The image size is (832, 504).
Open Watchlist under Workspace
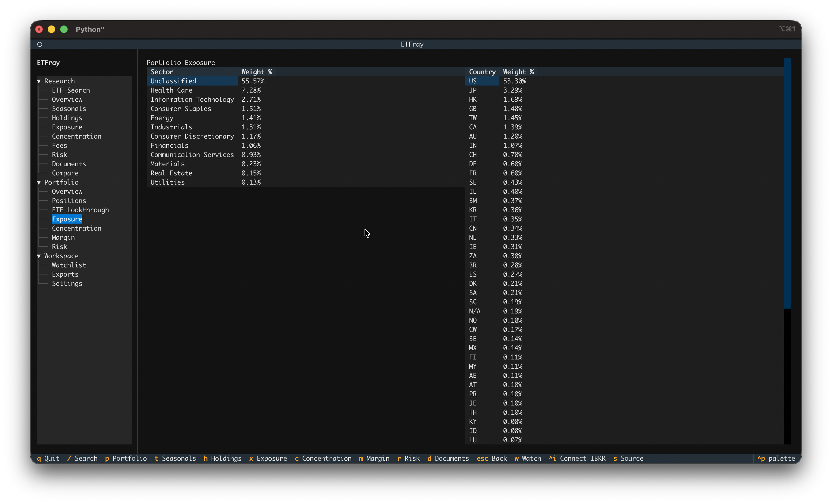69,265
